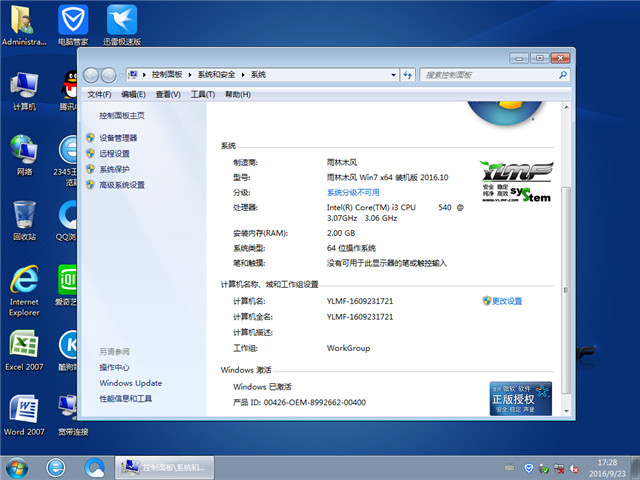Click the 正版授权 genuine badge

pyautogui.click(x=520, y=398)
